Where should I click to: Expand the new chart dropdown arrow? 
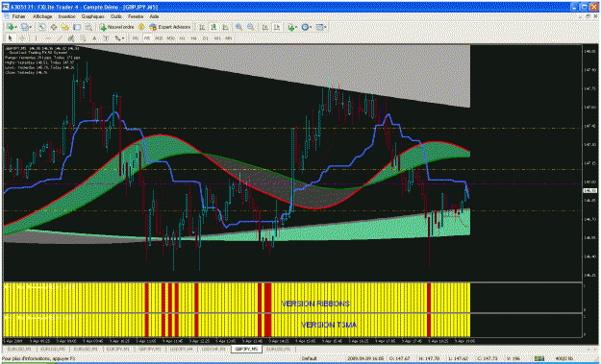[x=15, y=27]
